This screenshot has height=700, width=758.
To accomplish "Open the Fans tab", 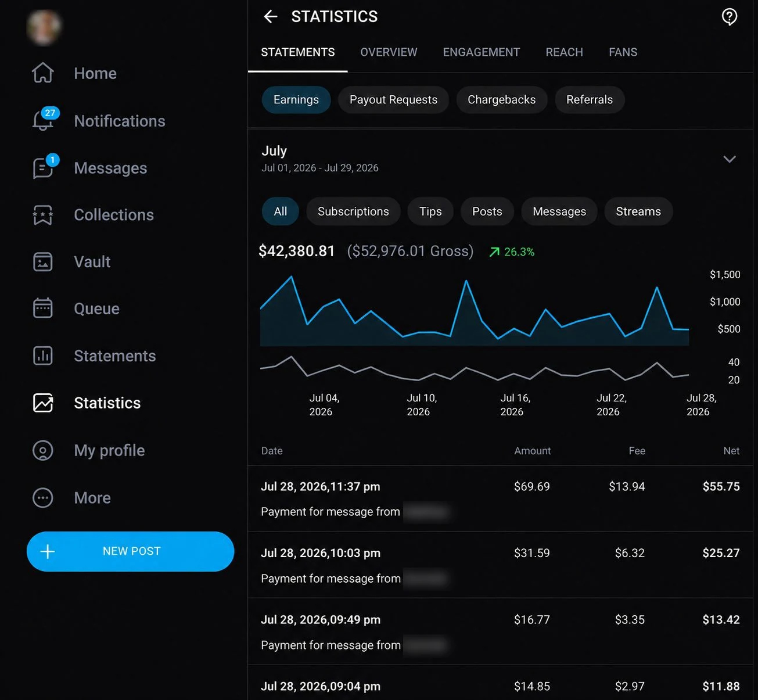I will click(x=623, y=52).
